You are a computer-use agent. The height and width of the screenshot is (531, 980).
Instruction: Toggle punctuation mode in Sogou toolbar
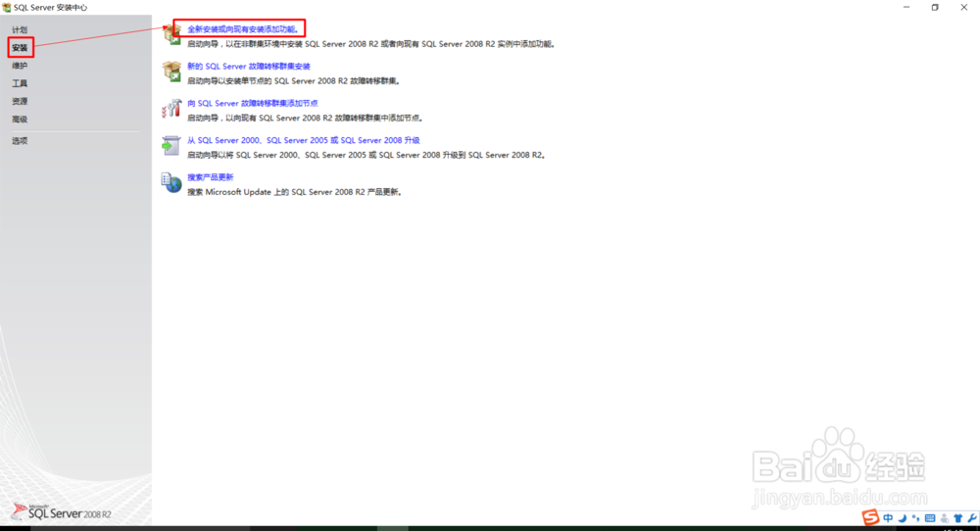pos(915,518)
